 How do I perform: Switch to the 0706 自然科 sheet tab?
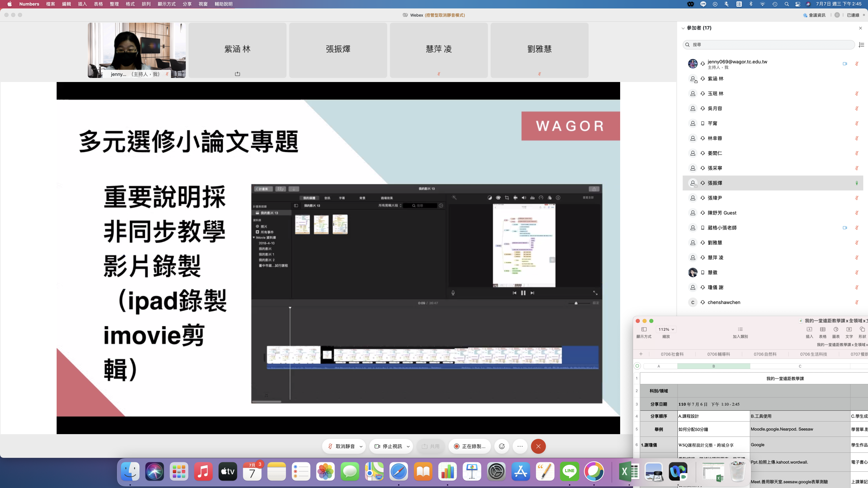click(x=765, y=354)
